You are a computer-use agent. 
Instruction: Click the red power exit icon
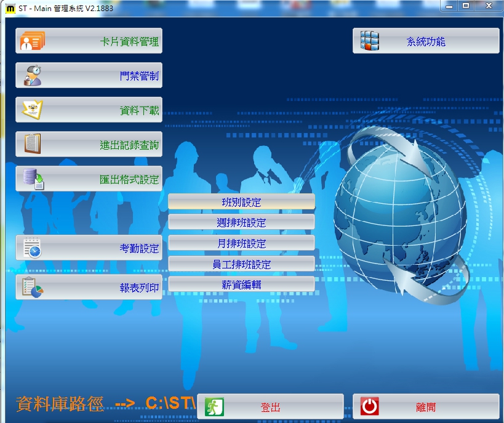(x=369, y=407)
